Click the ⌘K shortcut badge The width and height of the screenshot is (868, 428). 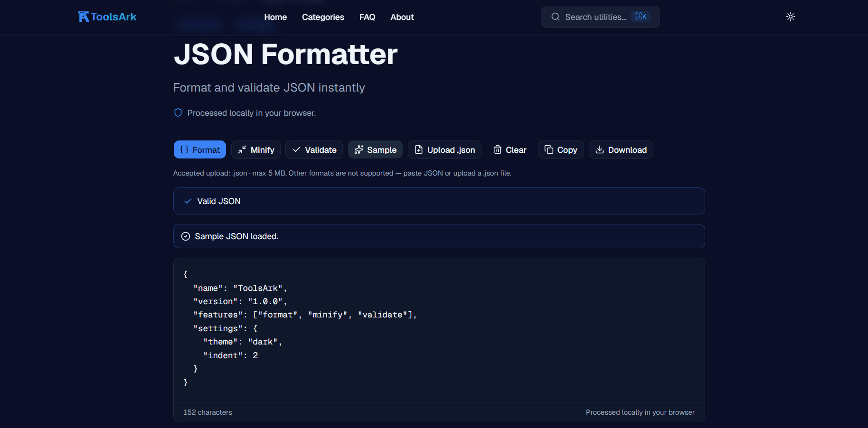point(641,17)
